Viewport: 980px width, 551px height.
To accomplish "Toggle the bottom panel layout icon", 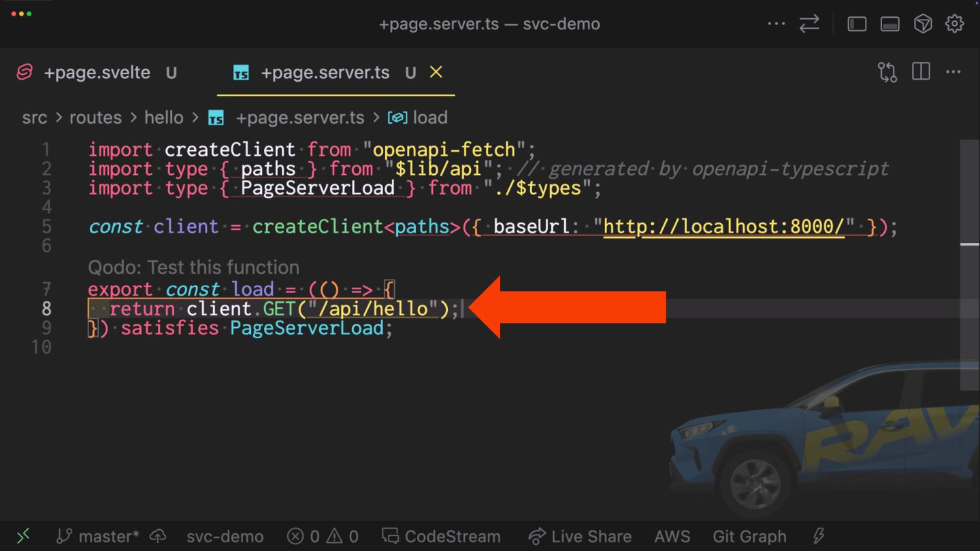I will (x=889, y=24).
